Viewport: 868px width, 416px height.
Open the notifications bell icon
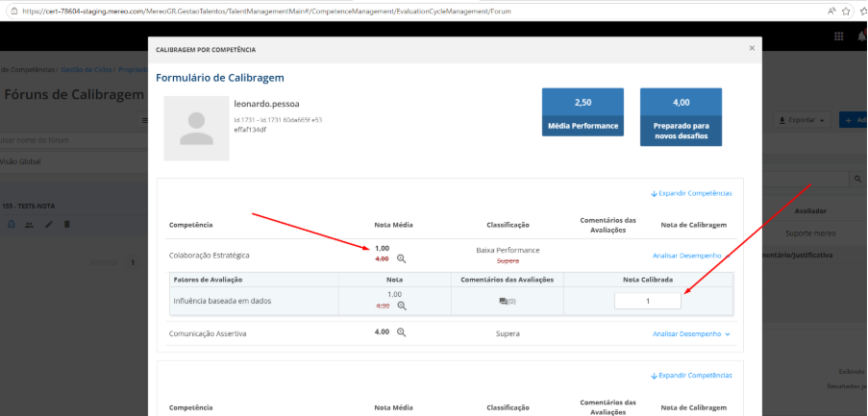click(x=862, y=36)
